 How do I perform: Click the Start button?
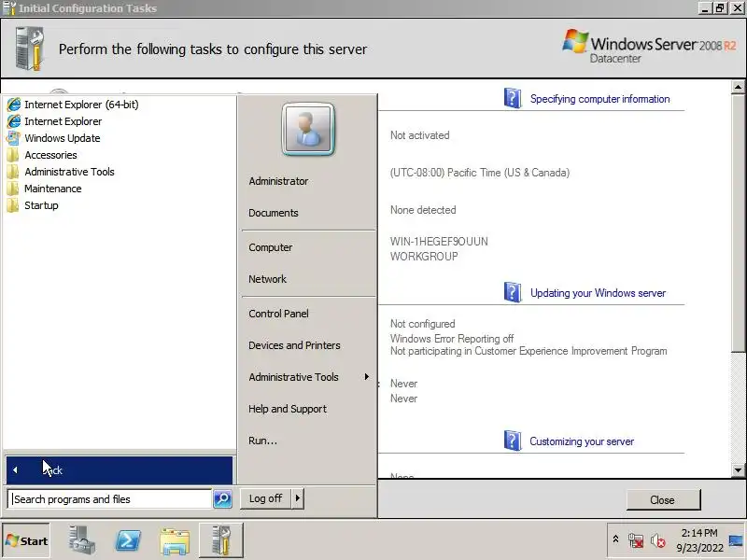tap(26, 540)
